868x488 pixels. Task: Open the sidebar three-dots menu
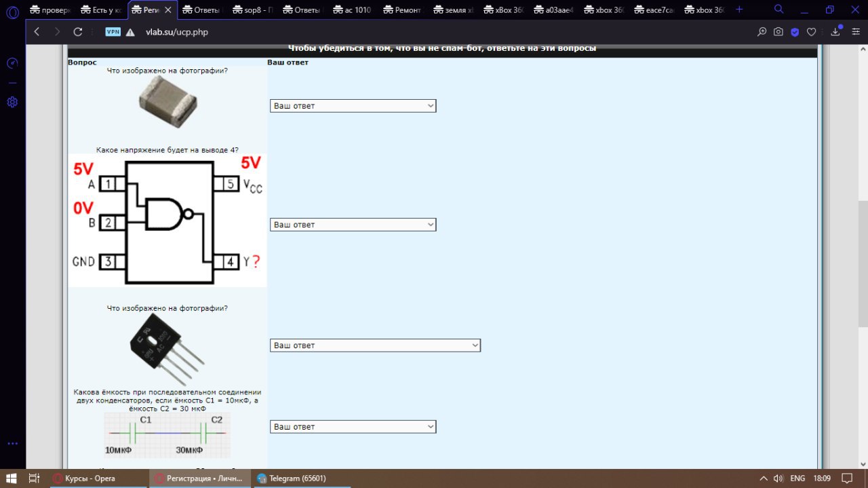12,443
